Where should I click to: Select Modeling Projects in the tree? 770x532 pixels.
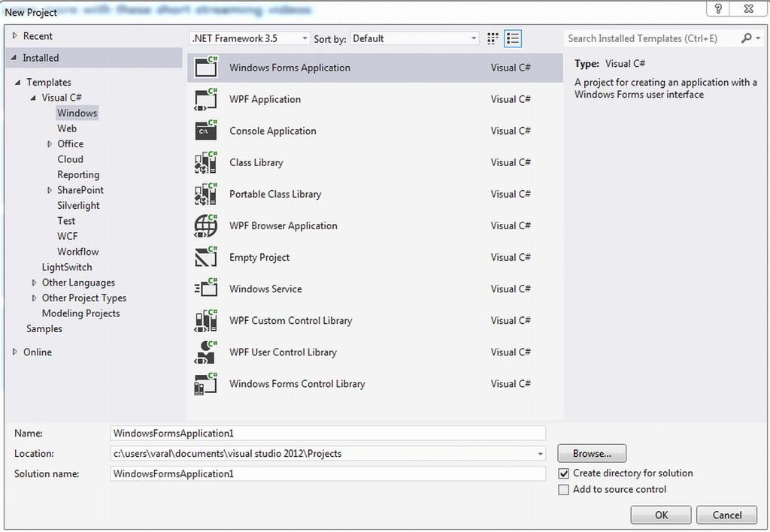pyautogui.click(x=80, y=313)
